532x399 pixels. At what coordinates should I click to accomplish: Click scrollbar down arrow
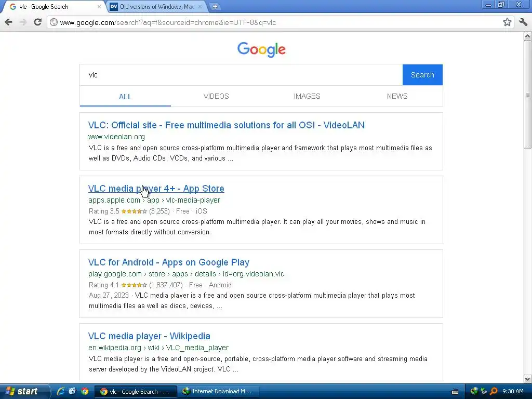528,379
